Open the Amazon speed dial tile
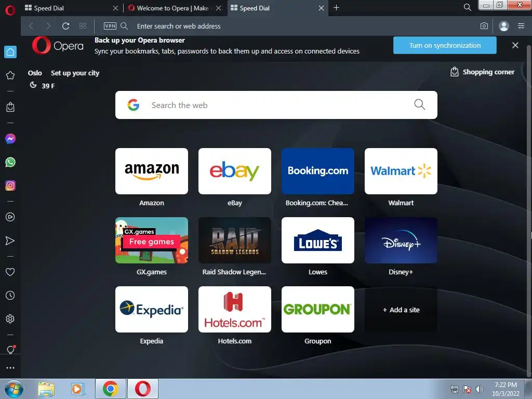532x399 pixels. click(x=152, y=171)
